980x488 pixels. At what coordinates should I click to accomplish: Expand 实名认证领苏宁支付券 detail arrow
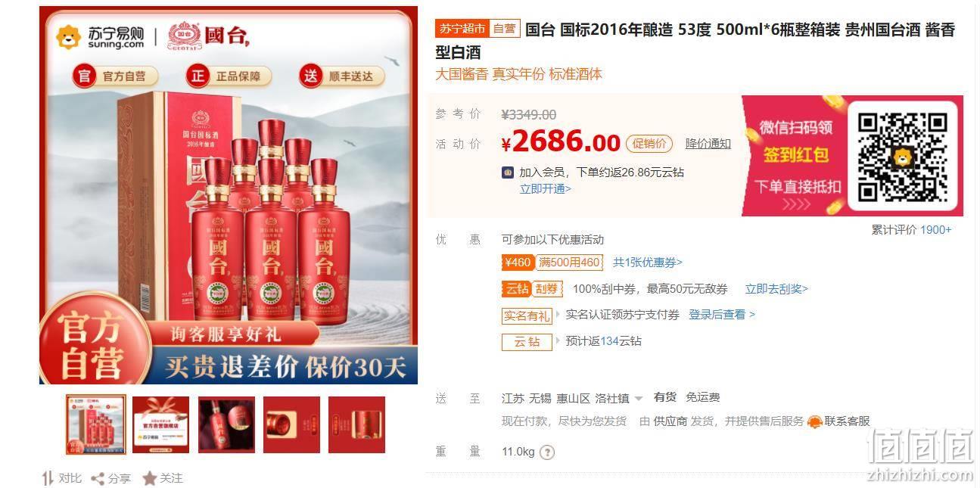coord(558,314)
